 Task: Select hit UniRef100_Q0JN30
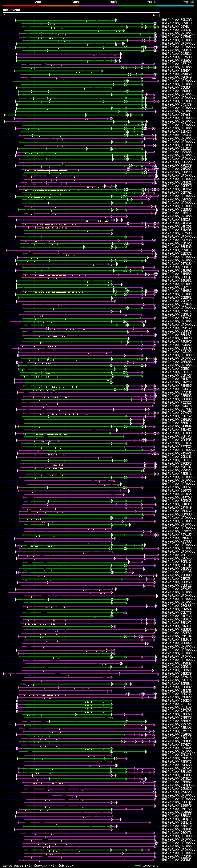coord(177,54)
